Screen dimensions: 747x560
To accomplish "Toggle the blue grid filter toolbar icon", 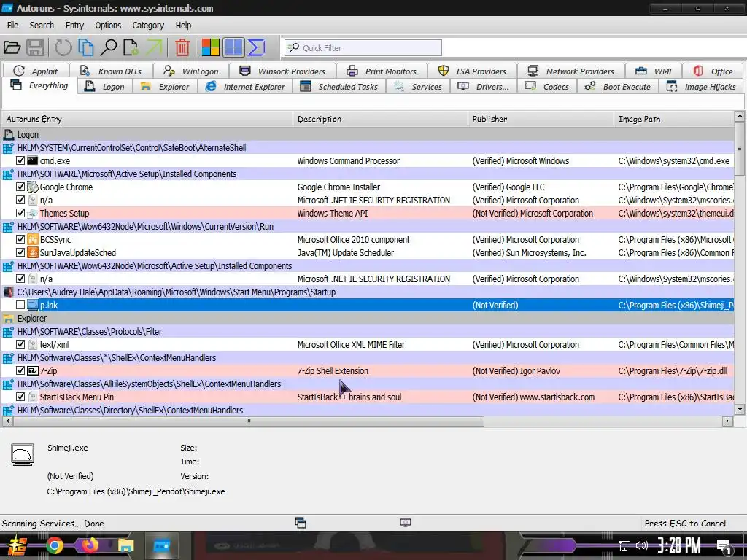I will click(x=233, y=47).
